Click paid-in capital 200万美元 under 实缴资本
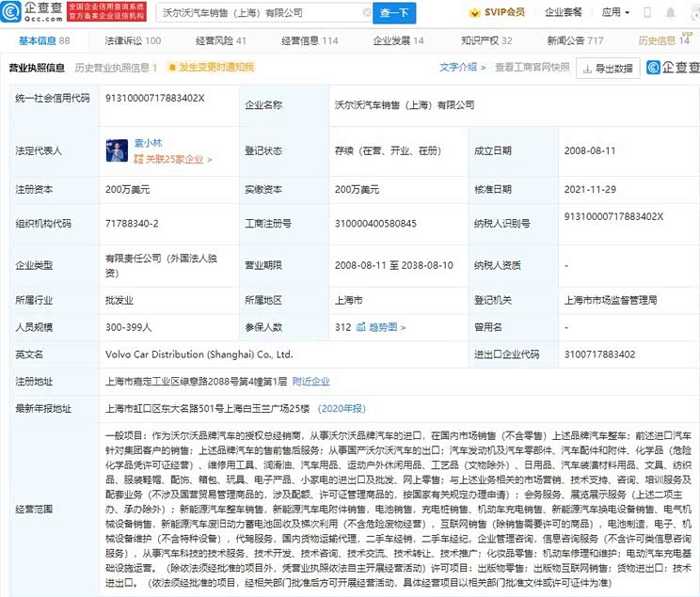The width and height of the screenshot is (700, 597). pos(357,189)
